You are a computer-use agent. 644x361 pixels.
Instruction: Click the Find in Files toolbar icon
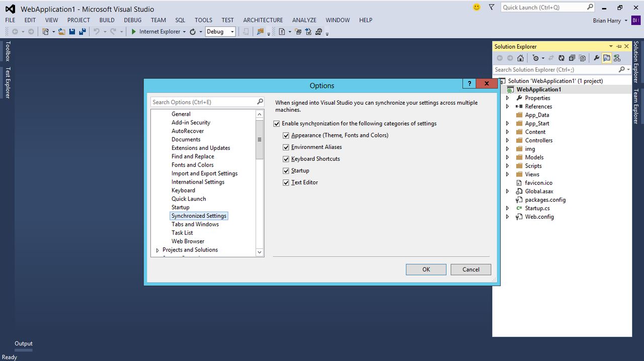260,32
